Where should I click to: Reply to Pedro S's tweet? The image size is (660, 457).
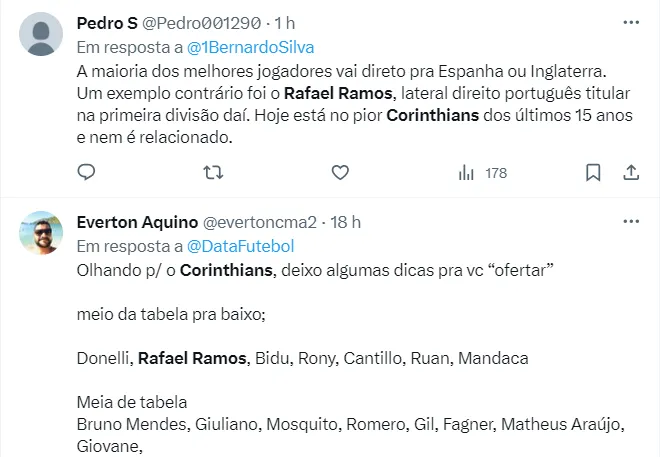86,173
